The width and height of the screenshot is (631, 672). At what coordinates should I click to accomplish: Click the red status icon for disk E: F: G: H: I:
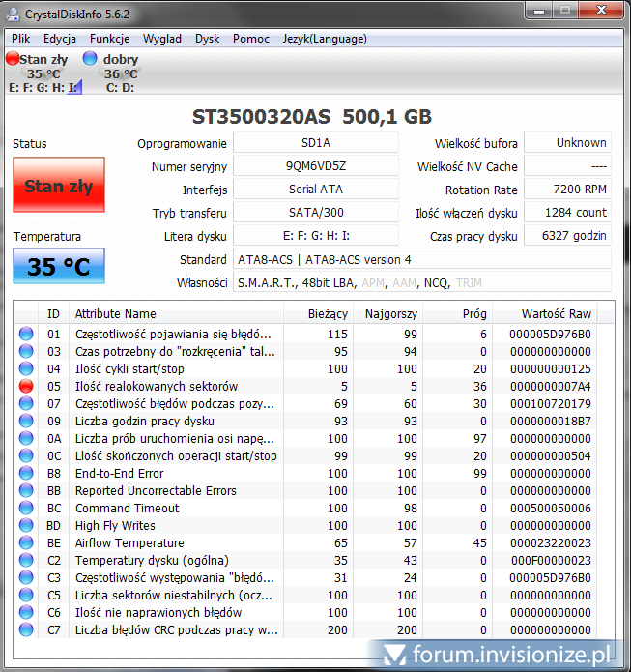pyautogui.click(x=13, y=59)
